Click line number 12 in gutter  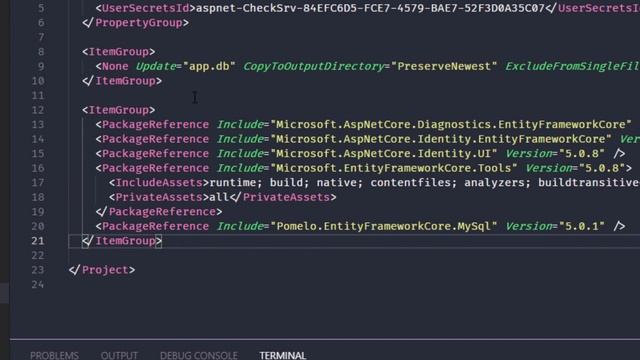(38, 110)
